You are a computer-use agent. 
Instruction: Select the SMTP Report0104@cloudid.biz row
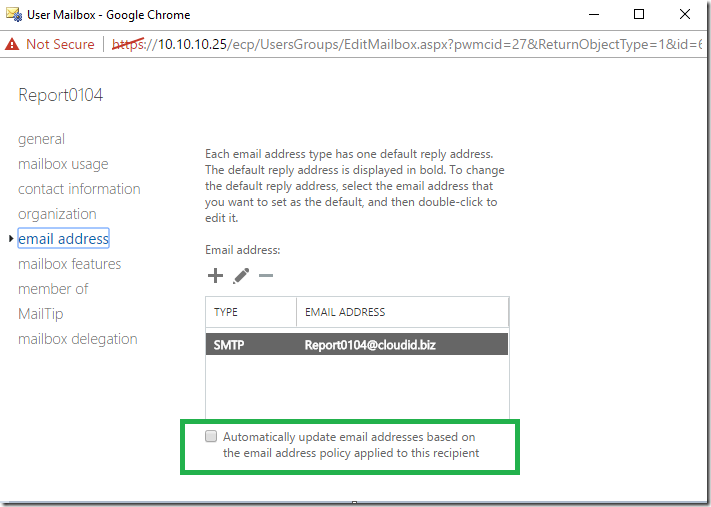point(357,345)
